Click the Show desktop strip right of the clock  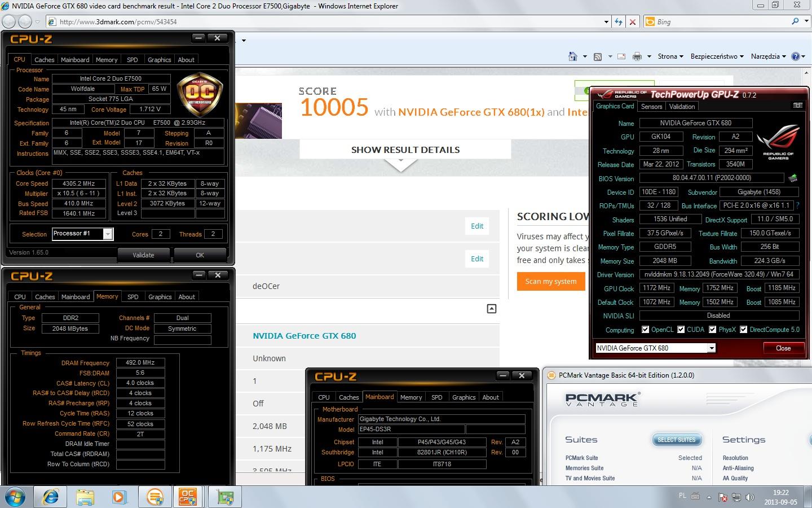808,497
